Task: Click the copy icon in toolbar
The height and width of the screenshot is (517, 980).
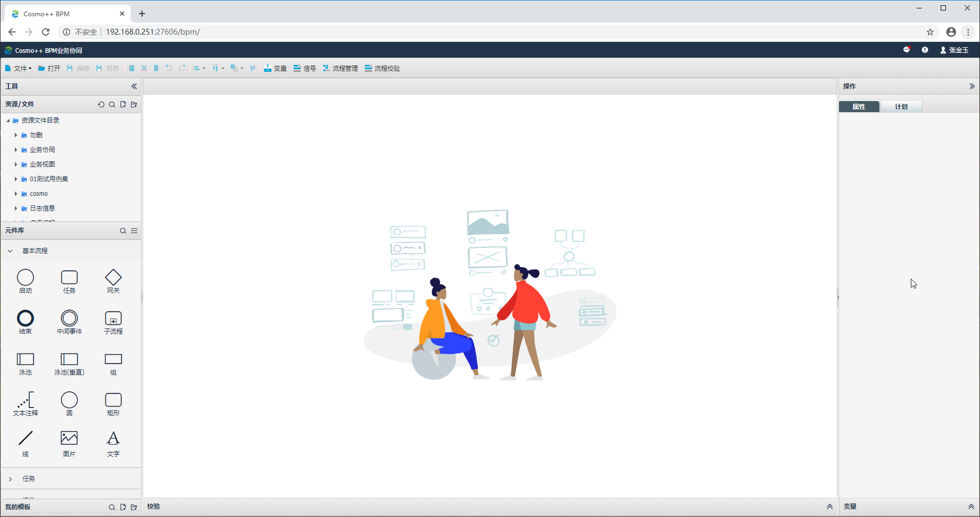Action: pyautogui.click(x=132, y=68)
